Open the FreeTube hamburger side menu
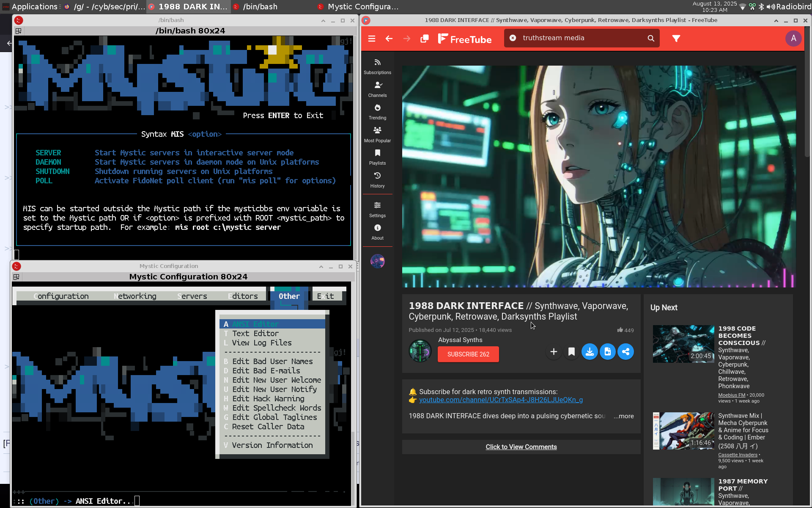 (372, 39)
